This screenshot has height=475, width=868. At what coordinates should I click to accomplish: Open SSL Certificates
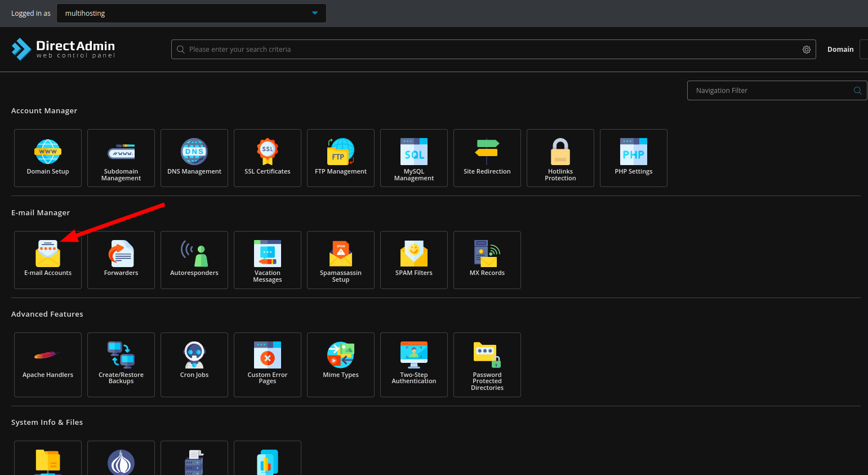pyautogui.click(x=268, y=158)
